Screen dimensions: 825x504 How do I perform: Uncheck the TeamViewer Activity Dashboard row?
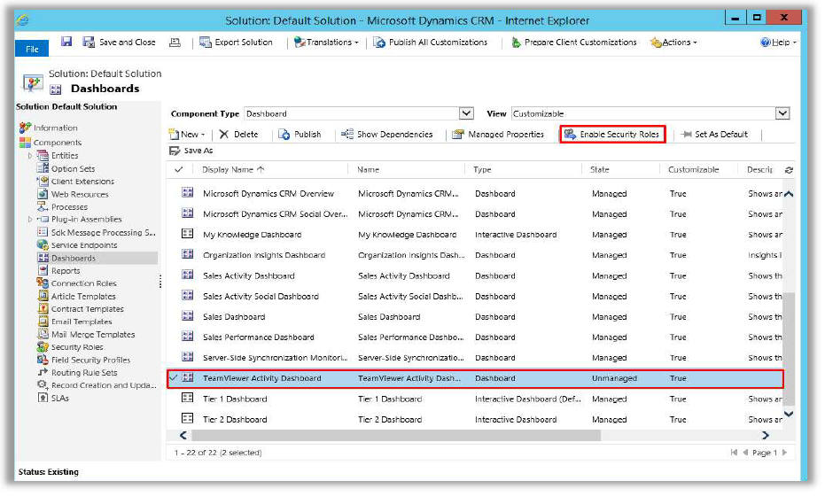point(173,378)
